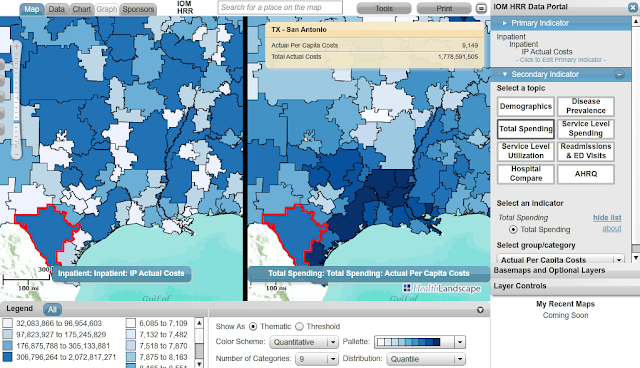Close the IOM HRR Data Portal panel
The height and width of the screenshot is (368, 640).
tap(633, 7)
